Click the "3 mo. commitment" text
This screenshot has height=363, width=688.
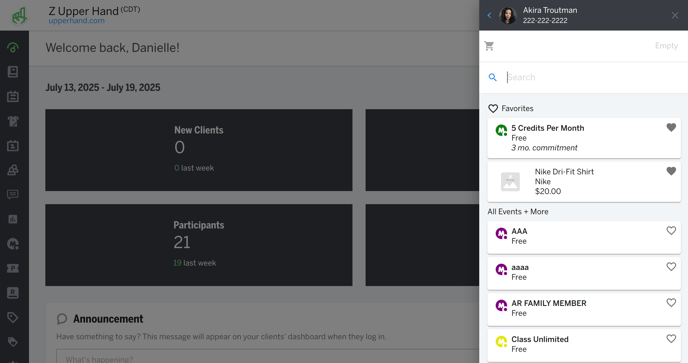544,148
